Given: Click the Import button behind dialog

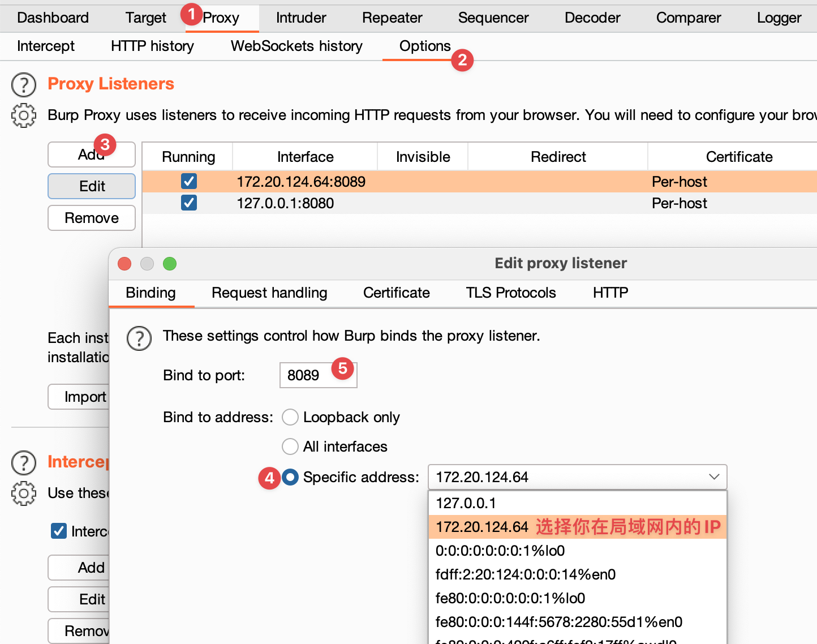Looking at the screenshot, I should 79,397.
